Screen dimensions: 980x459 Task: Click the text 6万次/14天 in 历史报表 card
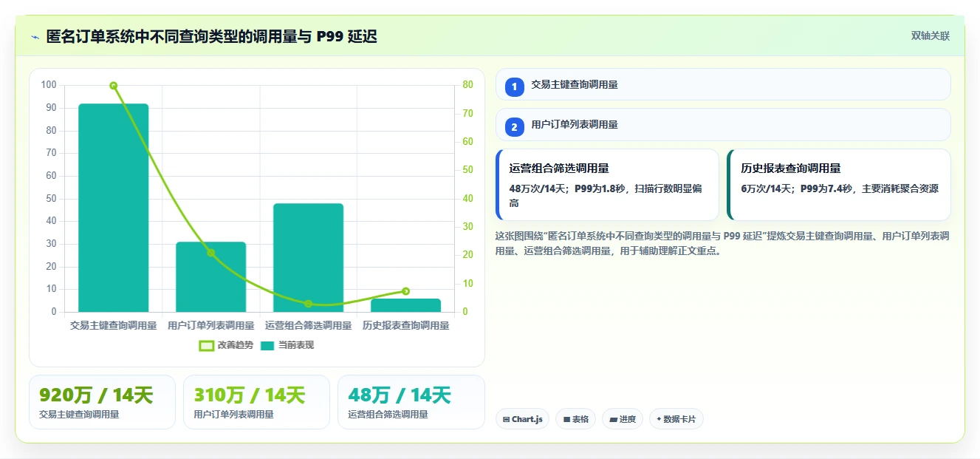pos(767,188)
